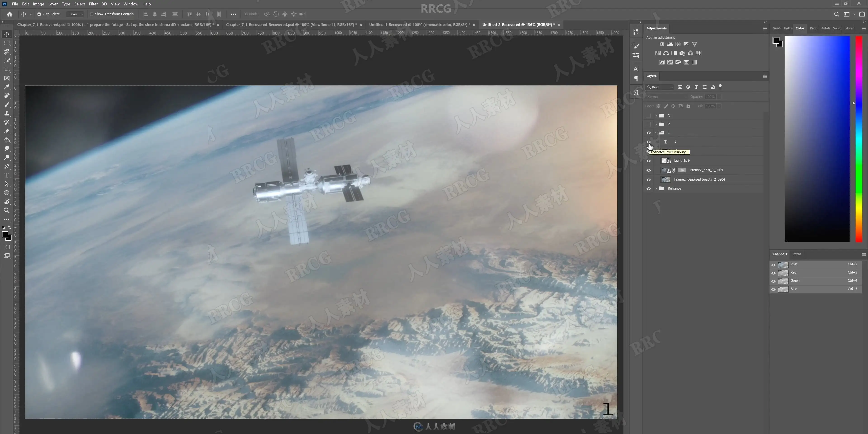Select the Frame tool
The width and height of the screenshot is (868, 434).
pos(7,78)
